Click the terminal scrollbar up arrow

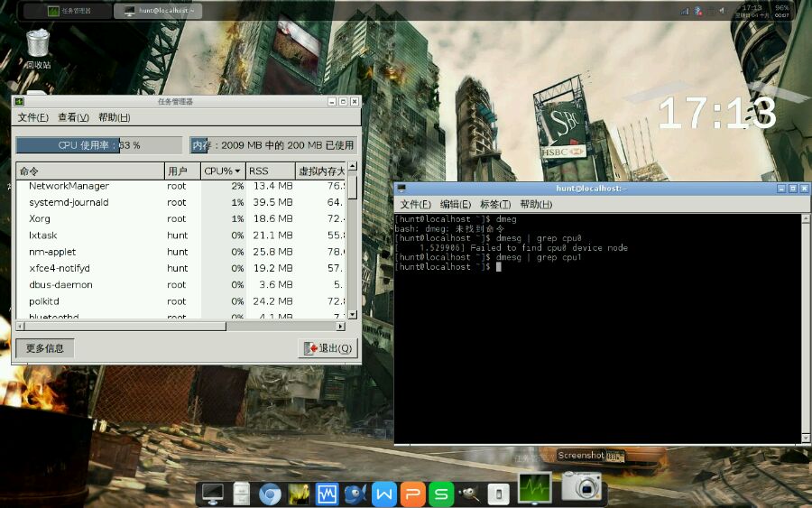806,218
